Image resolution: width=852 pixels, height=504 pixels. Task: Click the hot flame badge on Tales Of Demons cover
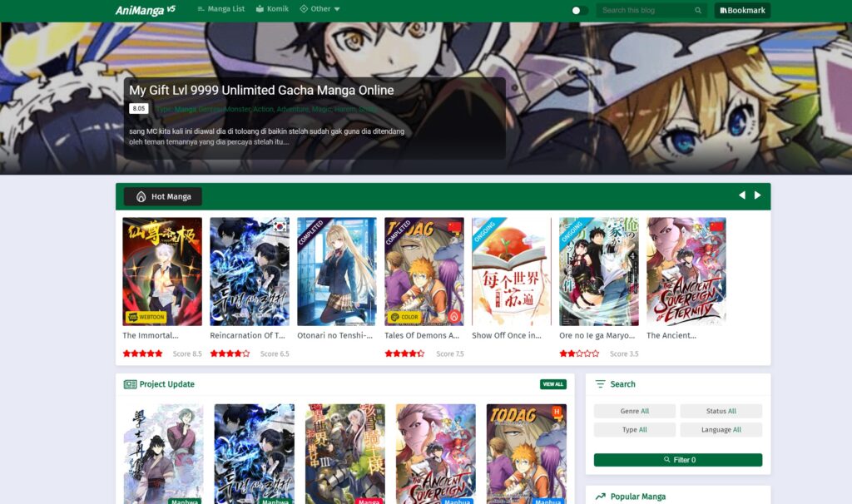pyautogui.click(x=454, y=316)
